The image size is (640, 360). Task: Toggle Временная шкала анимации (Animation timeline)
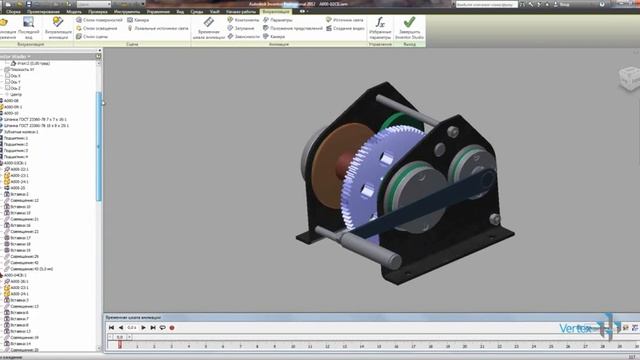tap(209, 28)
